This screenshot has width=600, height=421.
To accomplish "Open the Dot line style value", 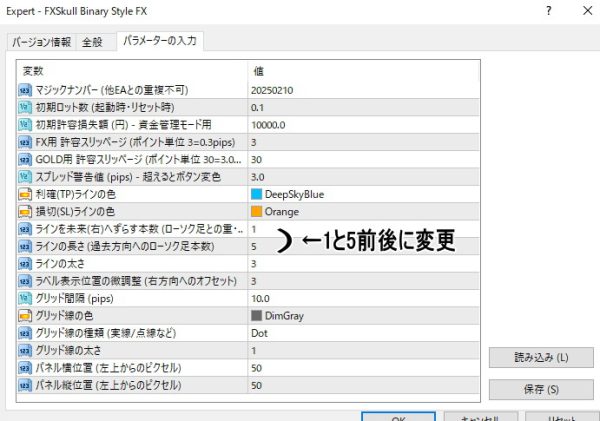I will coord(260,333).
